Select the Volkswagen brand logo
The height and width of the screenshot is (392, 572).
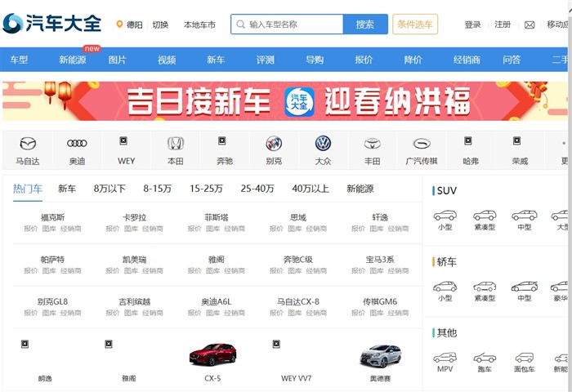pyautogui.click(x=324, y=143)
